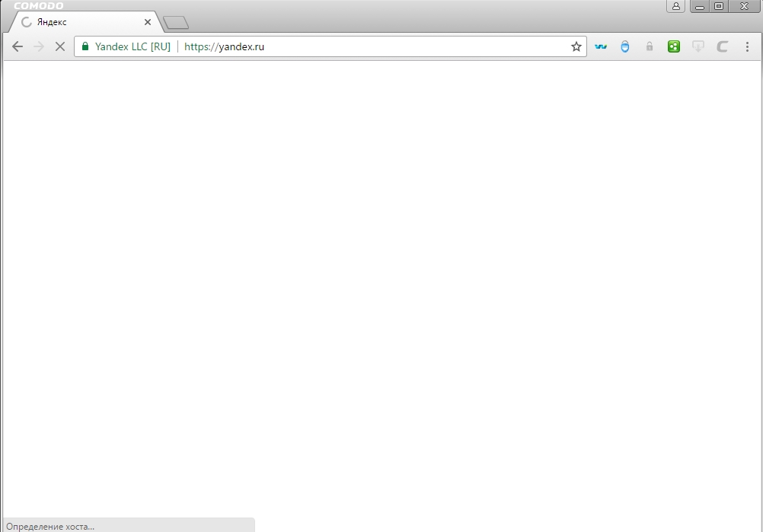The height and width of the screenshot is (532, 763).
Task: Click the gray lock extension icon
Action: [649, 46]
